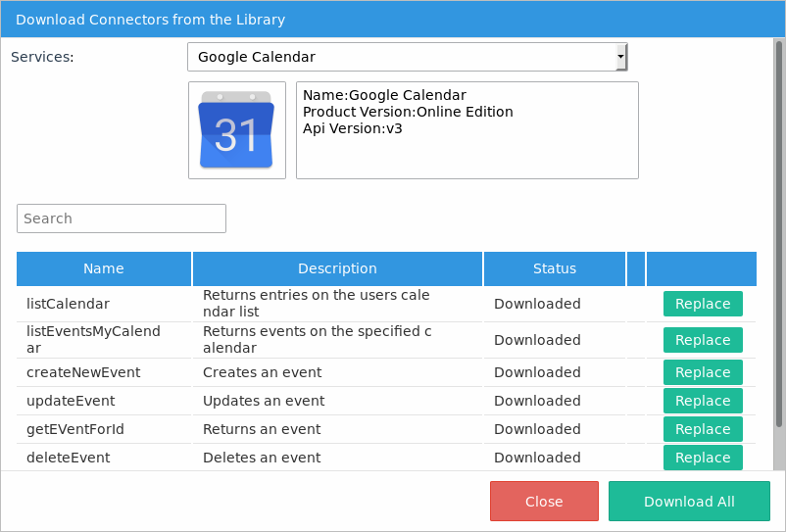Click the Description column header

[x=337, y=268]
